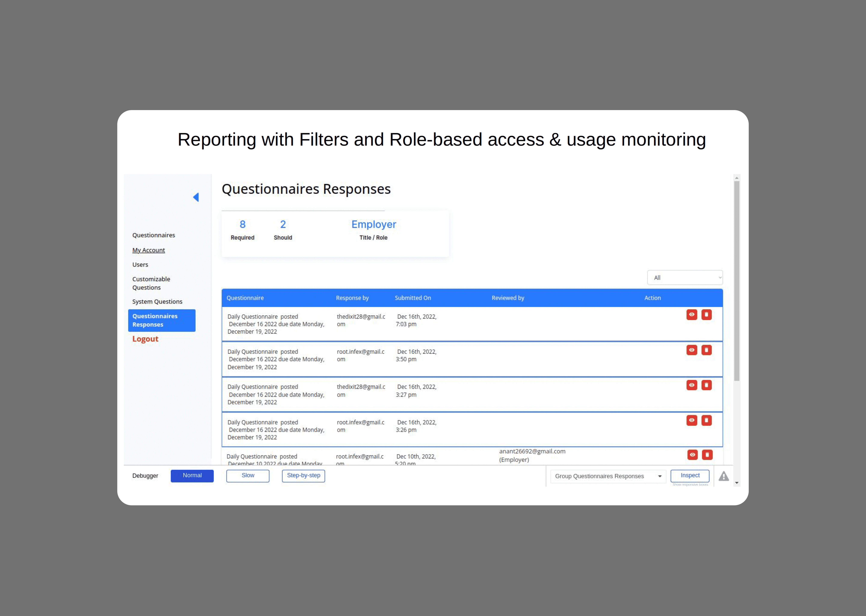This screenshot has height=616, width=866.
Task: Delete the response submitted at 3:27 pm
Action: coord(706,385)
